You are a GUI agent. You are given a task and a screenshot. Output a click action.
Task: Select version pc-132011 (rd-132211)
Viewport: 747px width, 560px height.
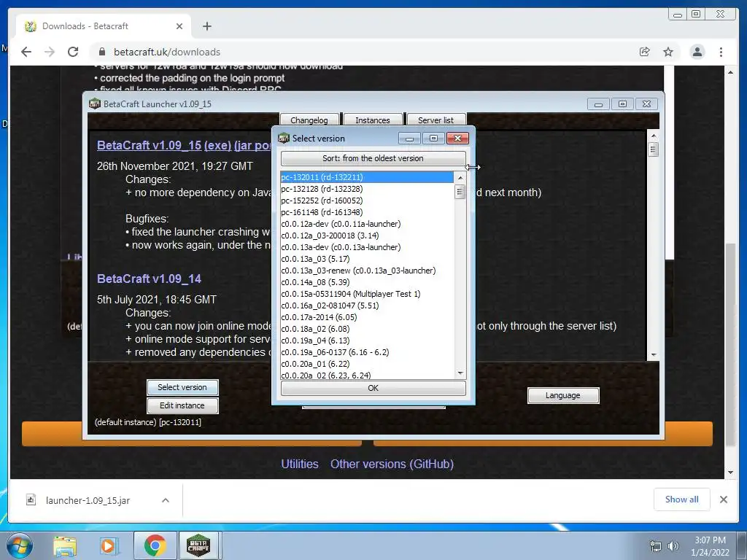[367, 177]
